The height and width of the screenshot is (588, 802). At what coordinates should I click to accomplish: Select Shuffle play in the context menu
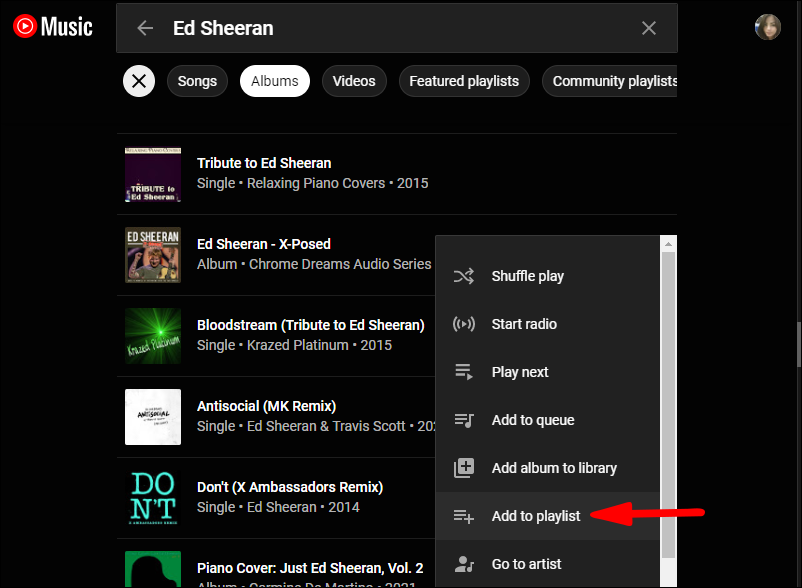[x=528, y=276]
